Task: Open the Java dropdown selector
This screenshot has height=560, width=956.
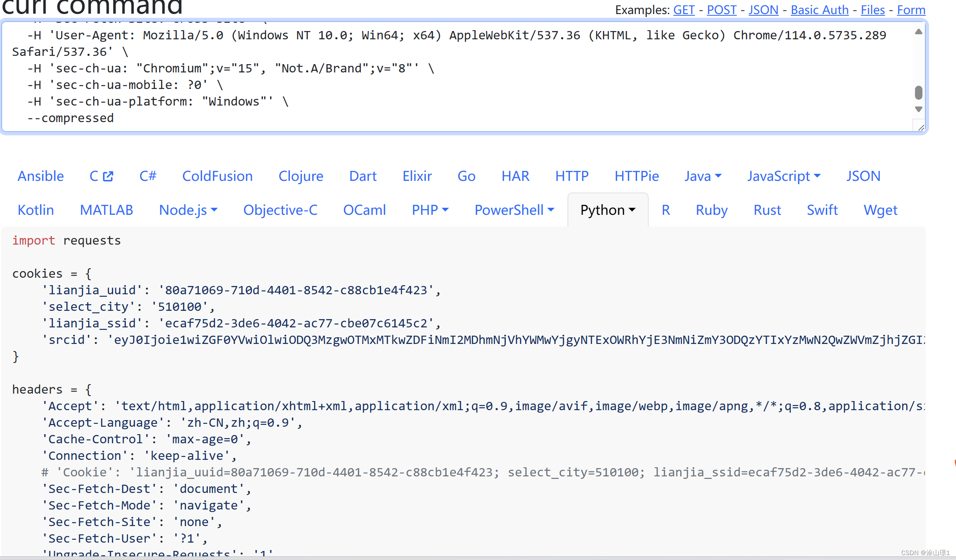Action: point(703,176)
